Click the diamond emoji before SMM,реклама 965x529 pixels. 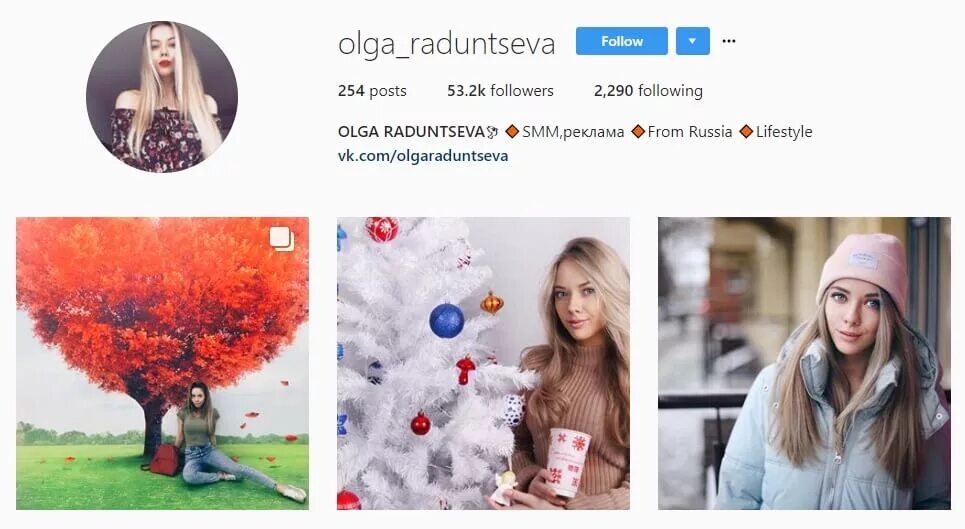click(512, 132)
